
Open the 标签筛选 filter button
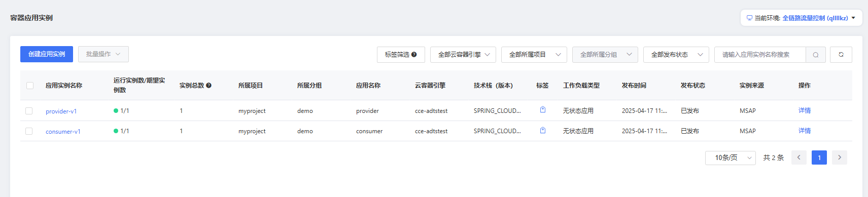point(401,55)
